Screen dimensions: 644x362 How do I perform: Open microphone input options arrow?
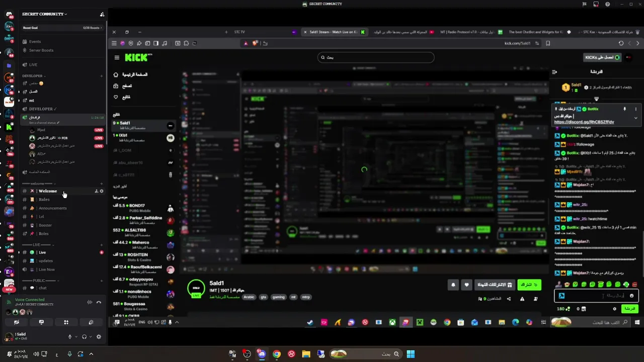coord(76,337)
